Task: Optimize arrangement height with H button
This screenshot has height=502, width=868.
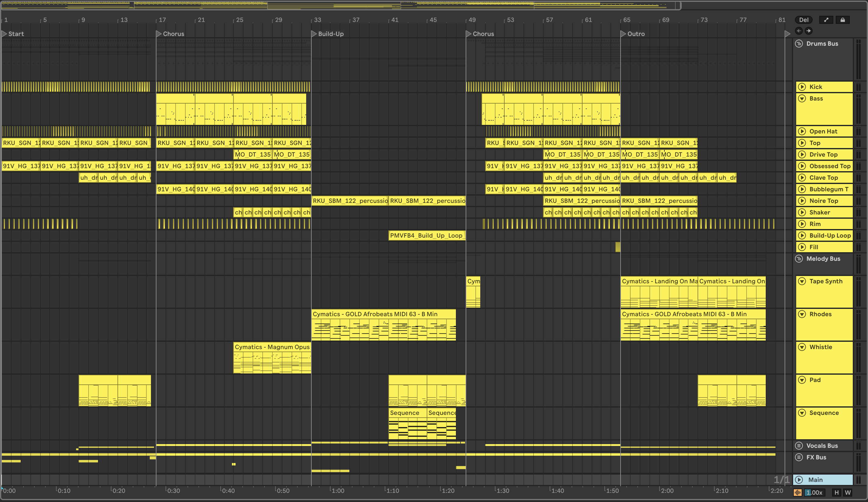Action: pos(837,493)
